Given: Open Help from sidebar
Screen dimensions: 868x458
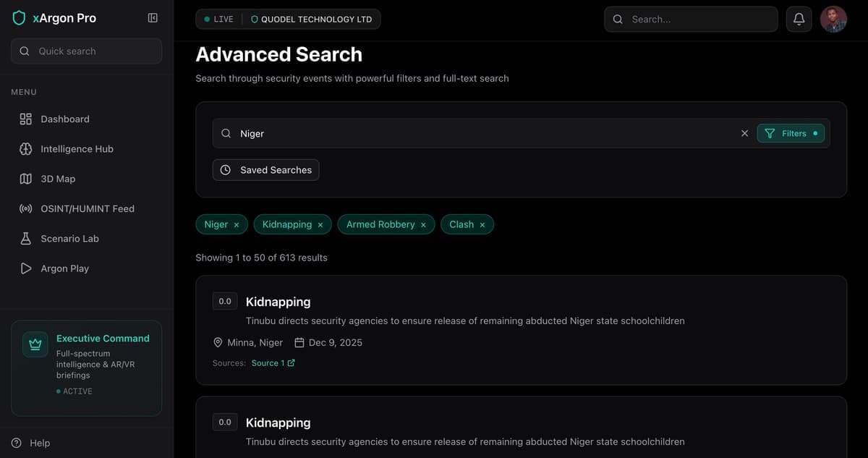Looking at the screenshot, I should pyautogui.click(x=39, y=443).
